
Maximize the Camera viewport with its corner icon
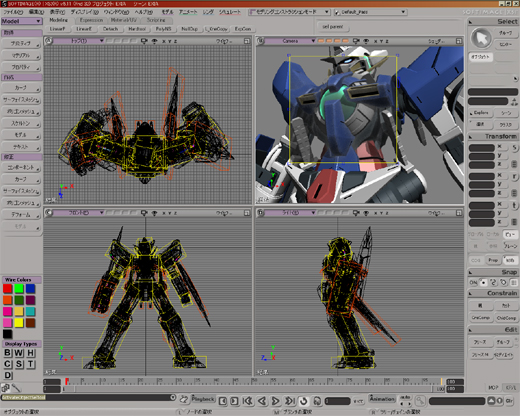[x=459, y=41]
